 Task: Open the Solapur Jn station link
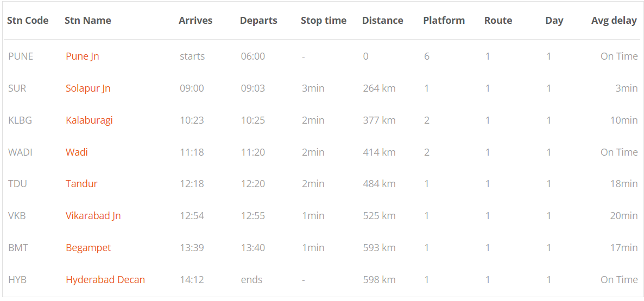[x=88, y=88]
